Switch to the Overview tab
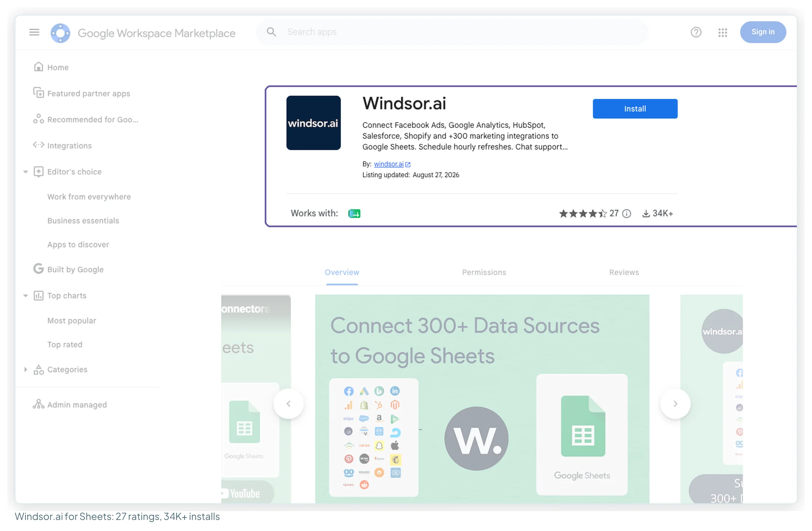This screenshot has width=812, height=531. [x=342, y=272]
